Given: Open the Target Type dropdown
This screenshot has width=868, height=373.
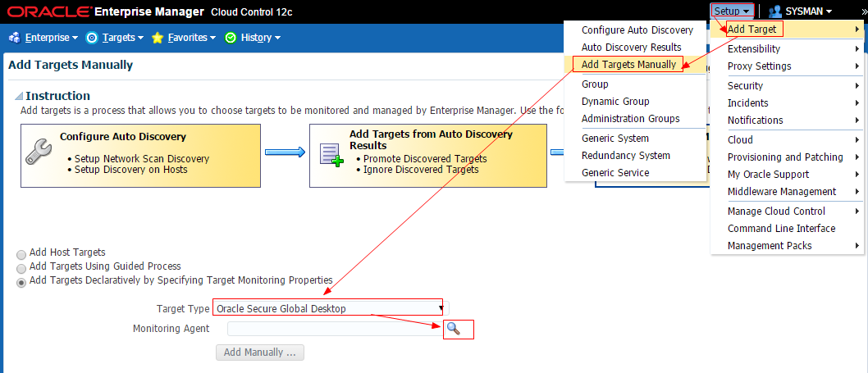Looking at the screenshot, I should pos(329,308).
